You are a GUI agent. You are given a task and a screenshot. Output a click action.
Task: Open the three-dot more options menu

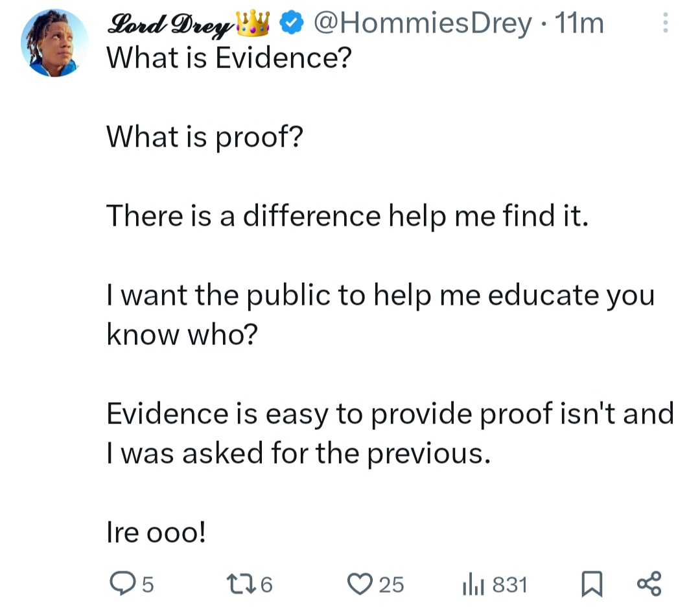pos(664,25)
